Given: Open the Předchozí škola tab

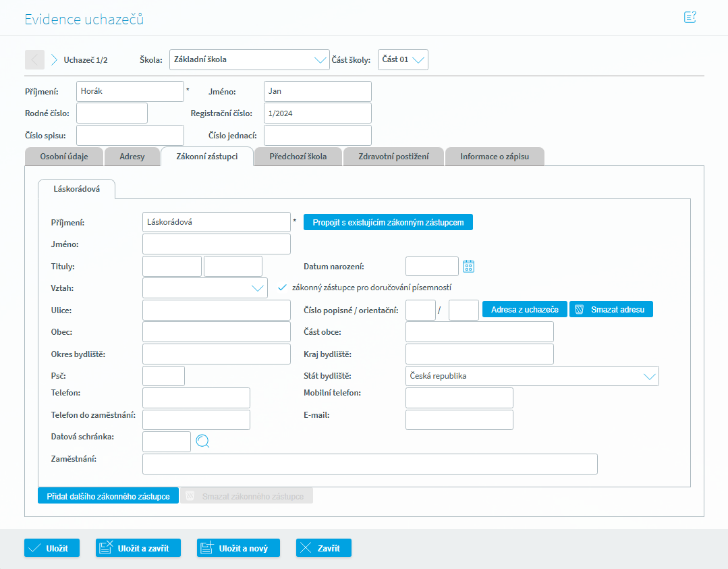Looking at the screenshot, I should tap(298, 157).
